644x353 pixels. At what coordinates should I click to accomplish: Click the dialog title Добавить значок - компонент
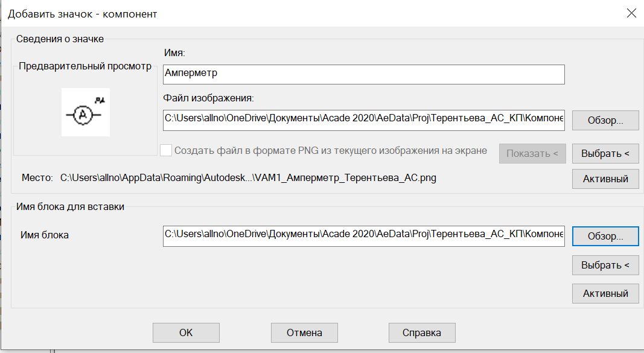point(83,14)
